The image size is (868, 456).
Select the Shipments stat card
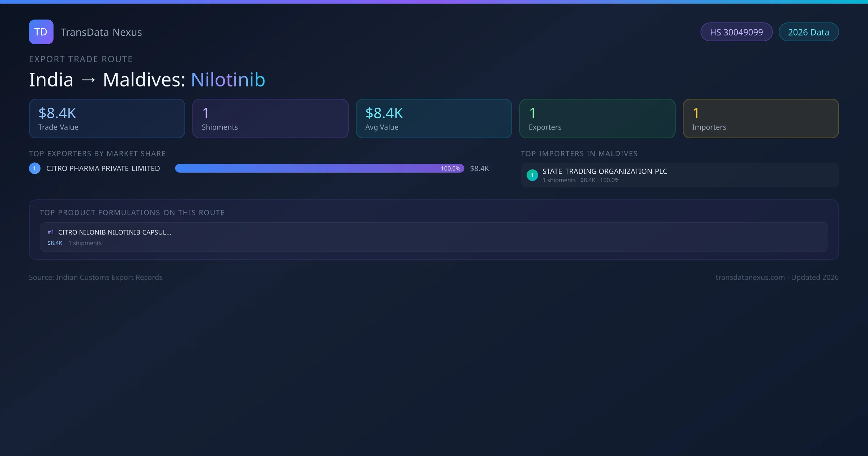pos(270,118)
